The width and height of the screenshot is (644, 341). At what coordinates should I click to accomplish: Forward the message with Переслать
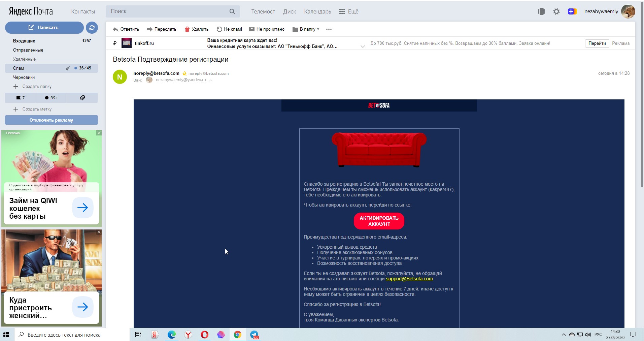click(162, 29)
